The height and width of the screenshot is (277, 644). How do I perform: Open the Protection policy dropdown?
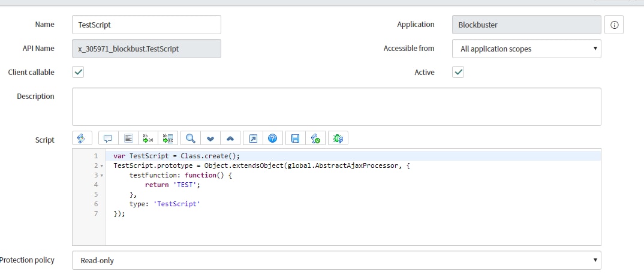pyautogui.click(x=336, y=260)
